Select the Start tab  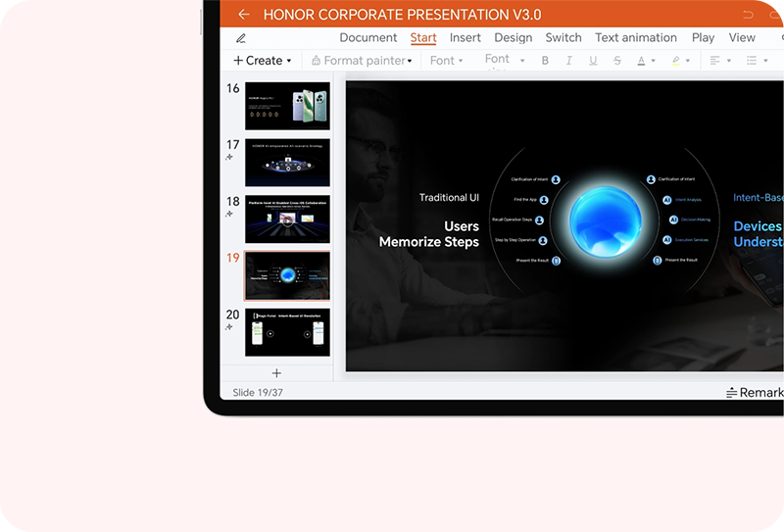pos(423,37)
